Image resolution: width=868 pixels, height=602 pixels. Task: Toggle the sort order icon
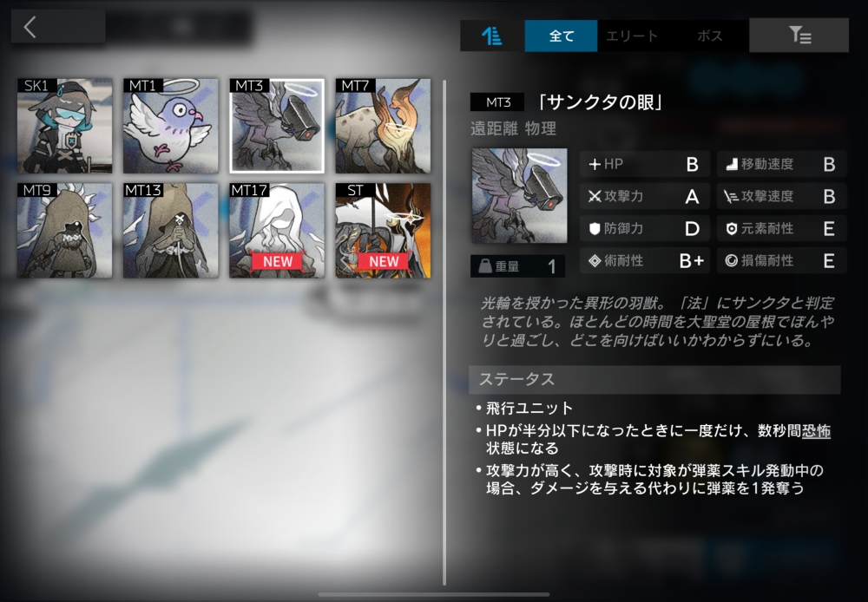pyautogui.click(x=492, y=36)
